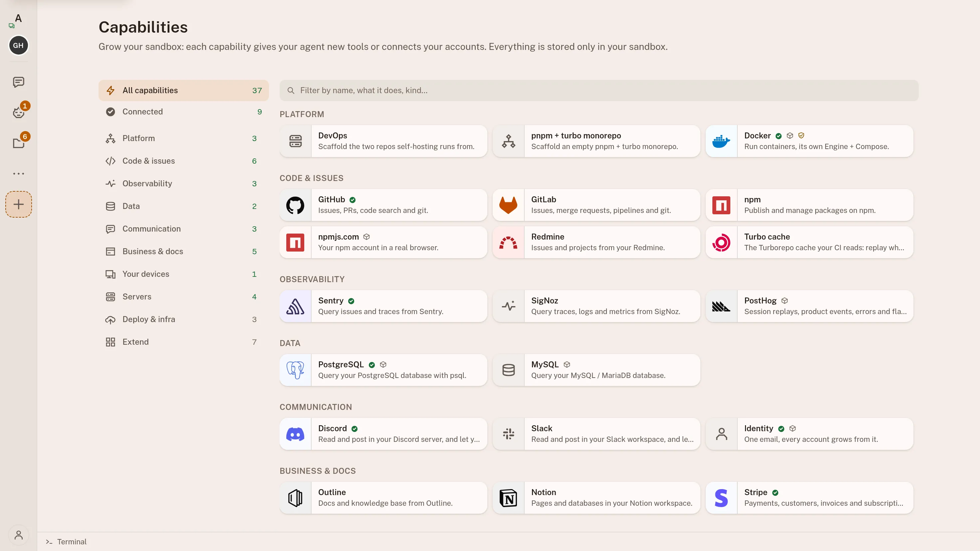Click the filter capabilities search field
Screen dimensions: 980x551
[599, 90]
